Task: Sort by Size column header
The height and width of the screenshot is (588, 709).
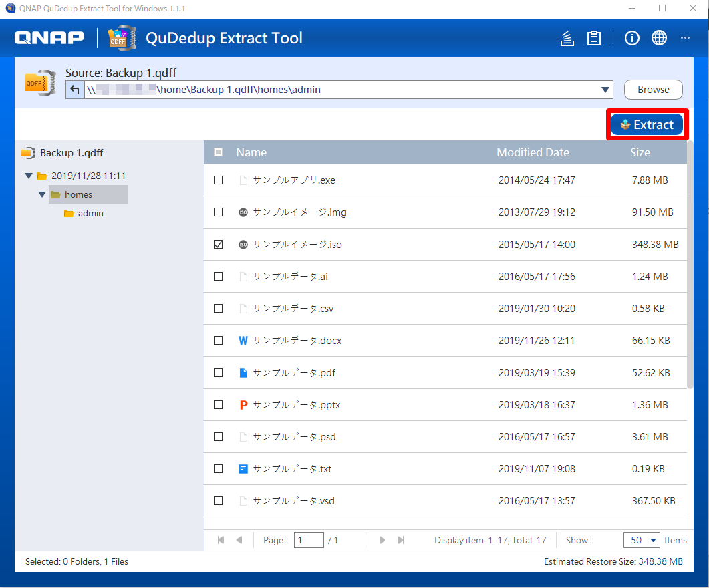Action: [x=640, y=152]
